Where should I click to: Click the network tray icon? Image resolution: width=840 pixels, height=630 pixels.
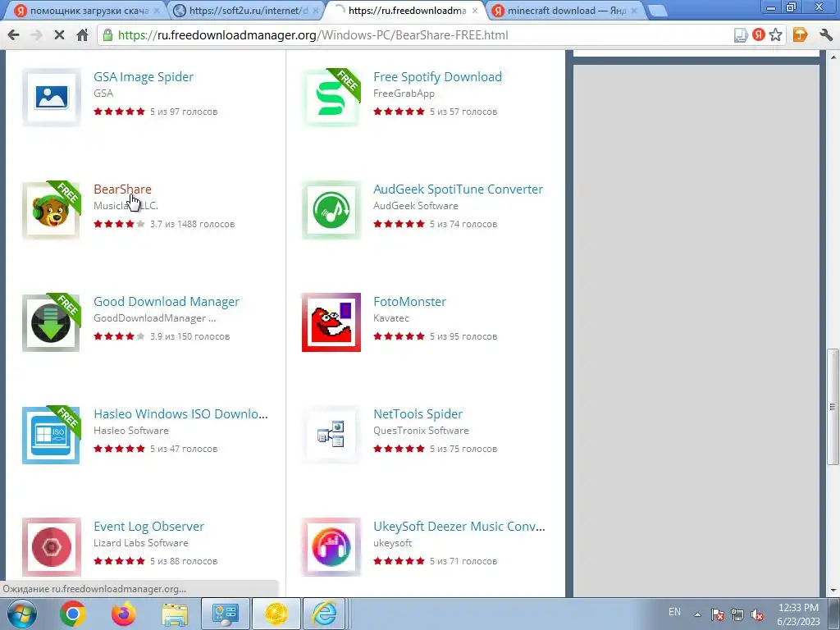click(737, 615)
